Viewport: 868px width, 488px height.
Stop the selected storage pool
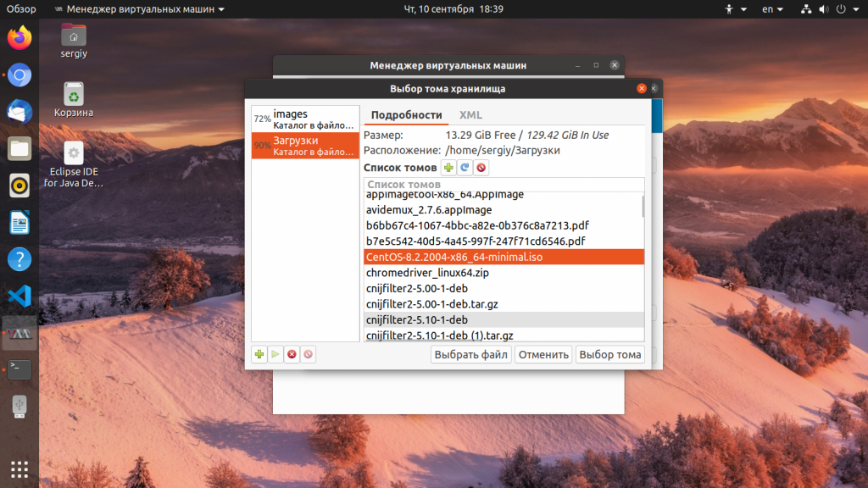[292, 354]
